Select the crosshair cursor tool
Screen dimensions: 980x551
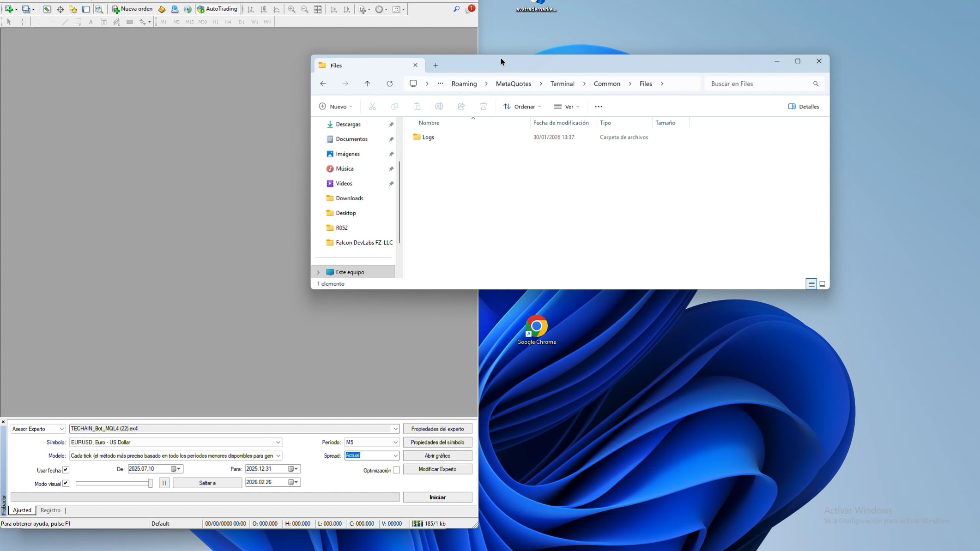(x=22, y=22)
